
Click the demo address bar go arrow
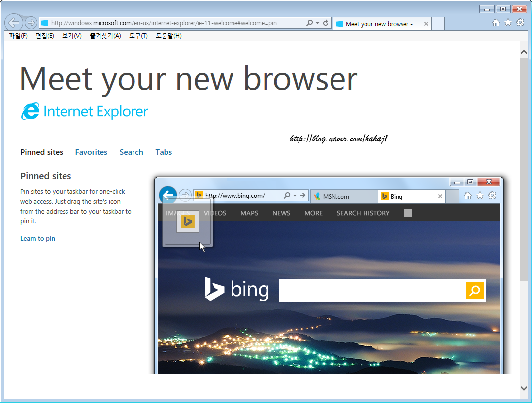[x=302, y=195]
